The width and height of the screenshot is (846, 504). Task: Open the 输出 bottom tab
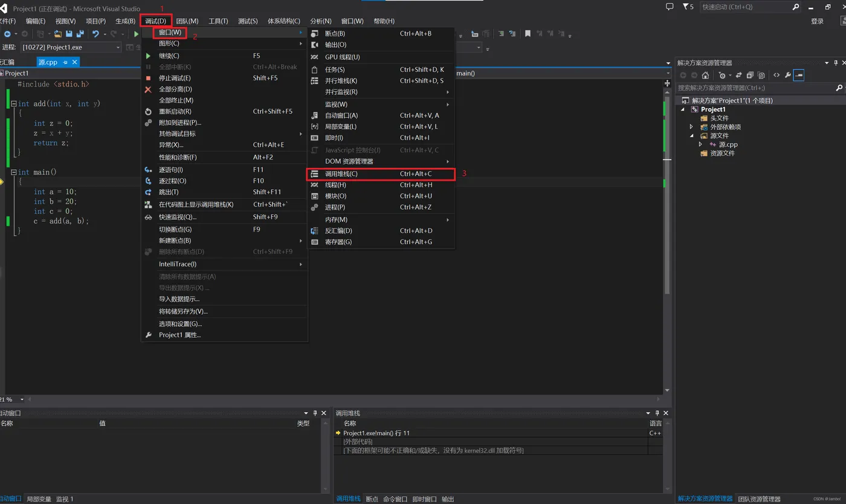448,499
